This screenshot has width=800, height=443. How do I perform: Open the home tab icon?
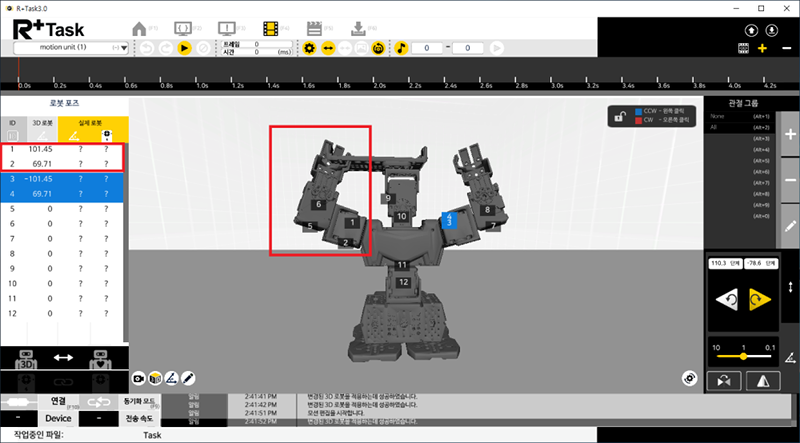pos(139,29)
